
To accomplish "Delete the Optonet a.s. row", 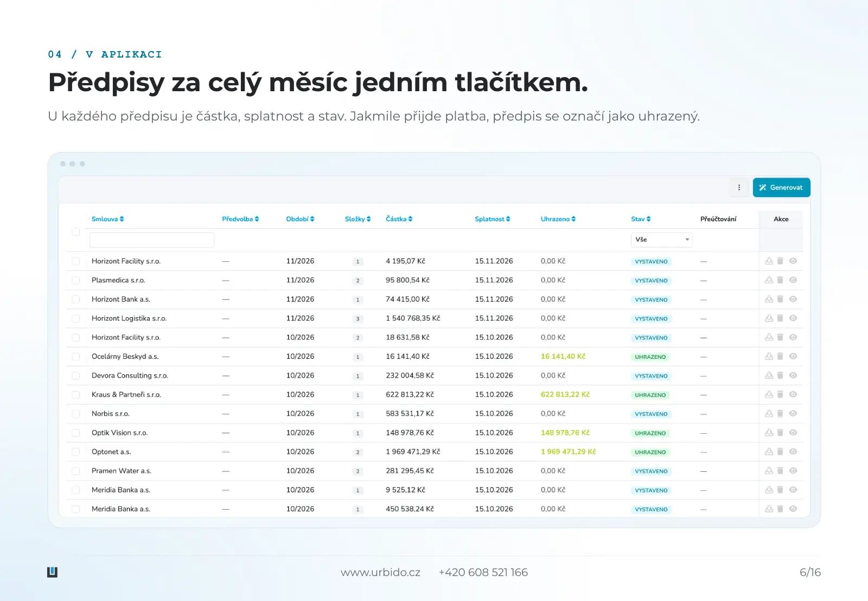I will (780, 451).
